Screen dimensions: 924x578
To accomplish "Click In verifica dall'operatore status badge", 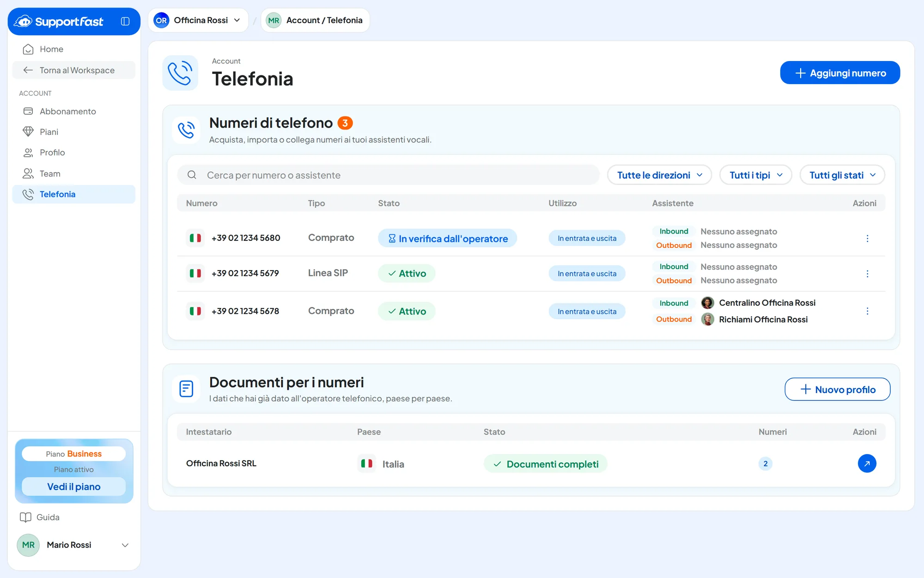I will tap(447, 238).
